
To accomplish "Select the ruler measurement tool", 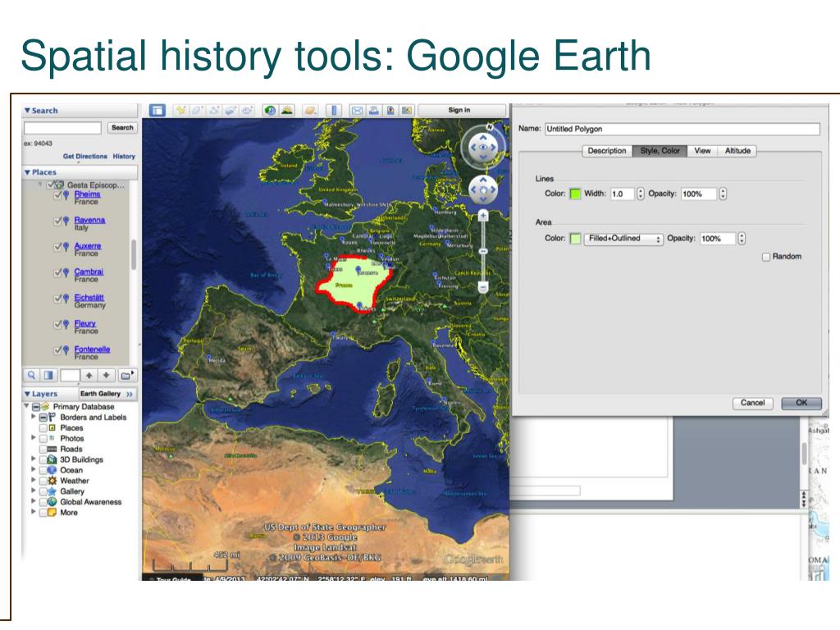I will tap(334, 111).
